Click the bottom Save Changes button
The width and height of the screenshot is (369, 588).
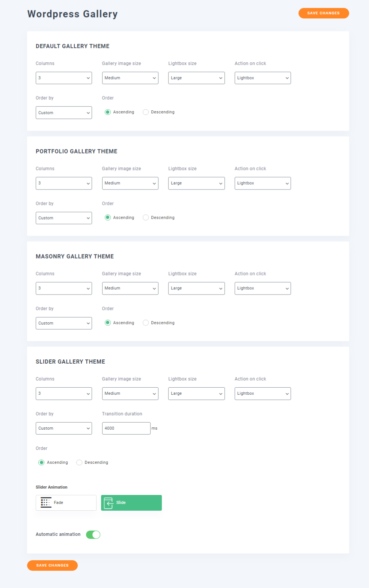coord(52,565)
